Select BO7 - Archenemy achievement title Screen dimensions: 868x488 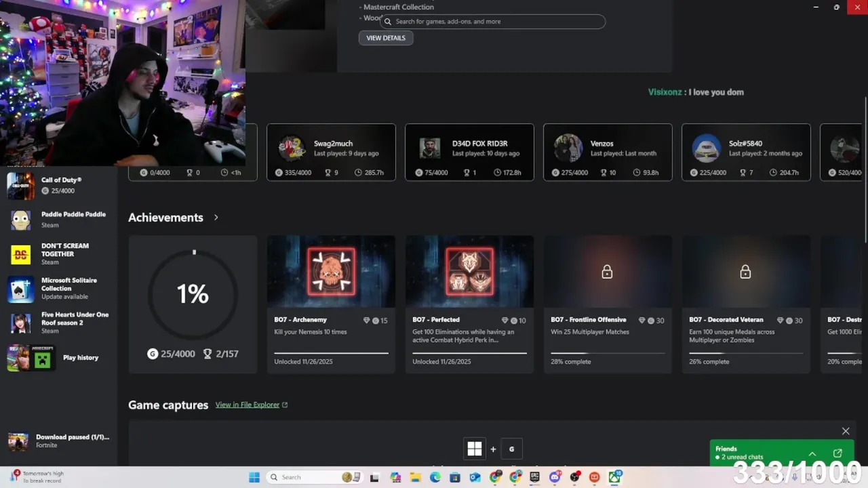tap(300, 320)
